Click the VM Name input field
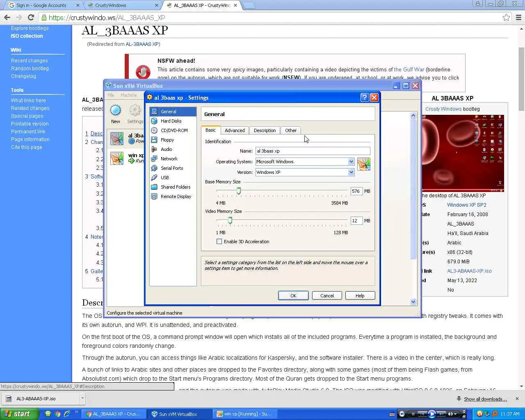This screenshot has height=420, width=525. tap(313, 151)
